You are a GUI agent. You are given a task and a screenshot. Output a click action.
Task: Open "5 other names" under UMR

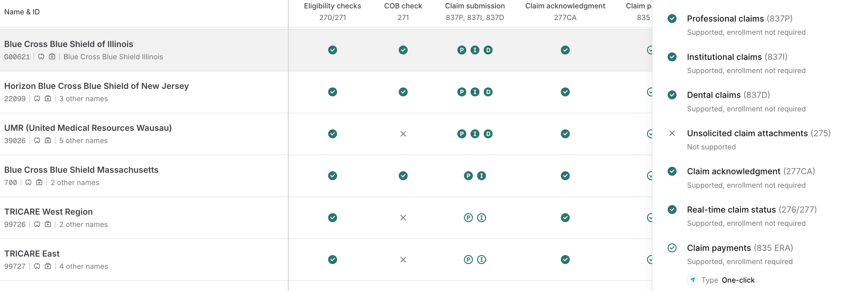click(x=83, y=141)
